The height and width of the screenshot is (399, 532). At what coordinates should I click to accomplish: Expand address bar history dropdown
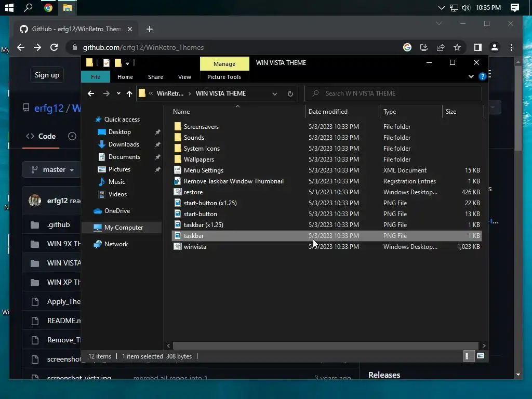[x=274, y=94]
